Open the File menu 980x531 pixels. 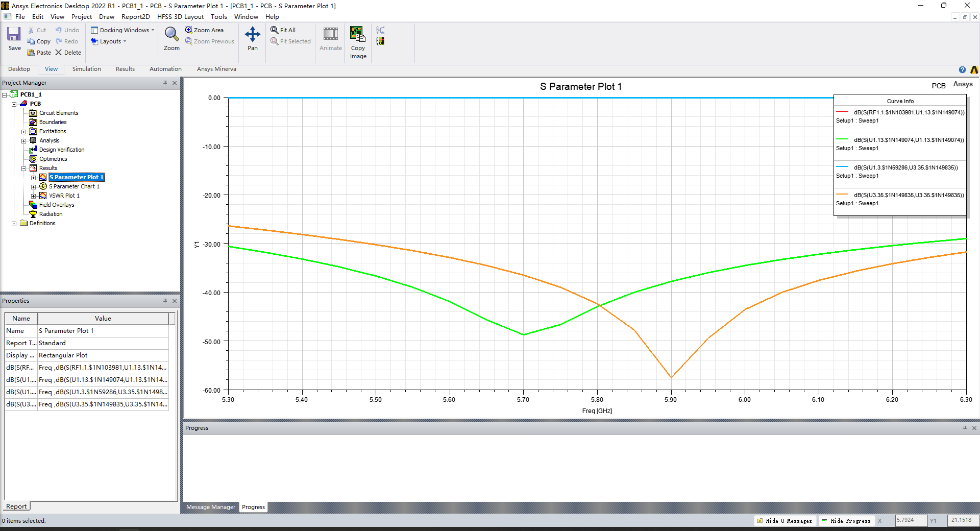[x=20, y=16]
